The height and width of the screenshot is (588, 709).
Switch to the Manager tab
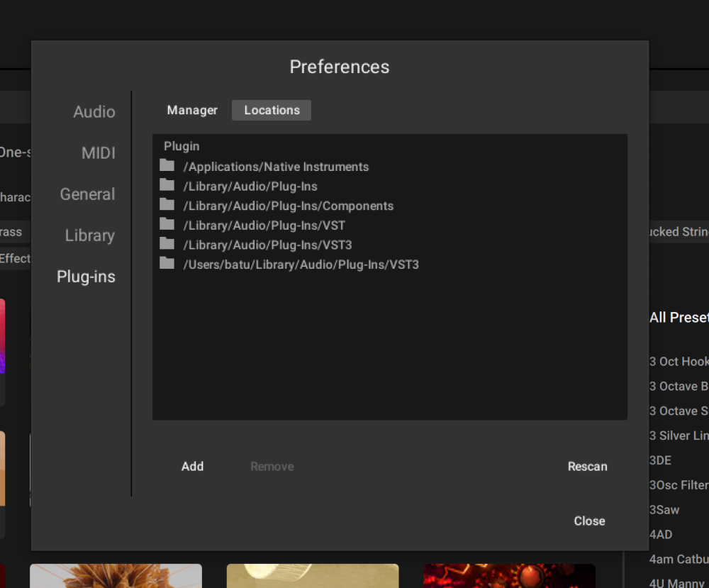[192, 111]
